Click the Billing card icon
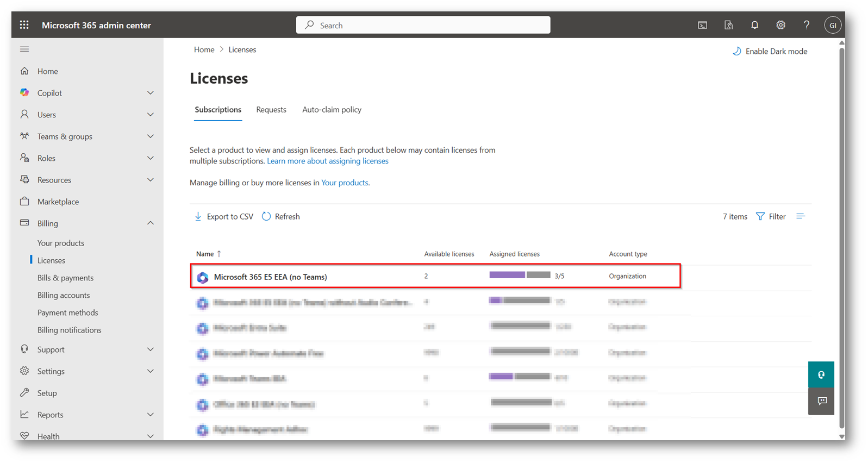This screenshot has height=463, width=868. [24, 223]
